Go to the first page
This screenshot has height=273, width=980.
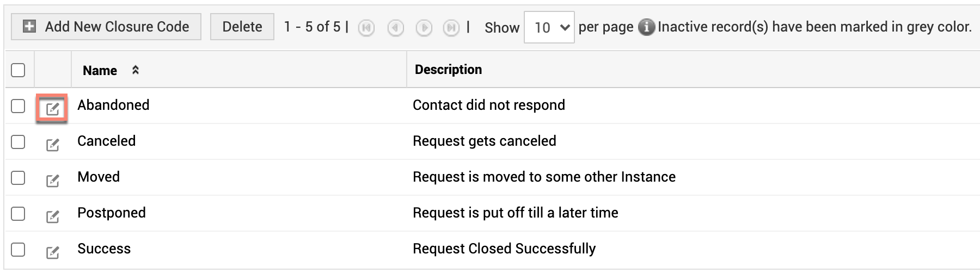[366, 28]
